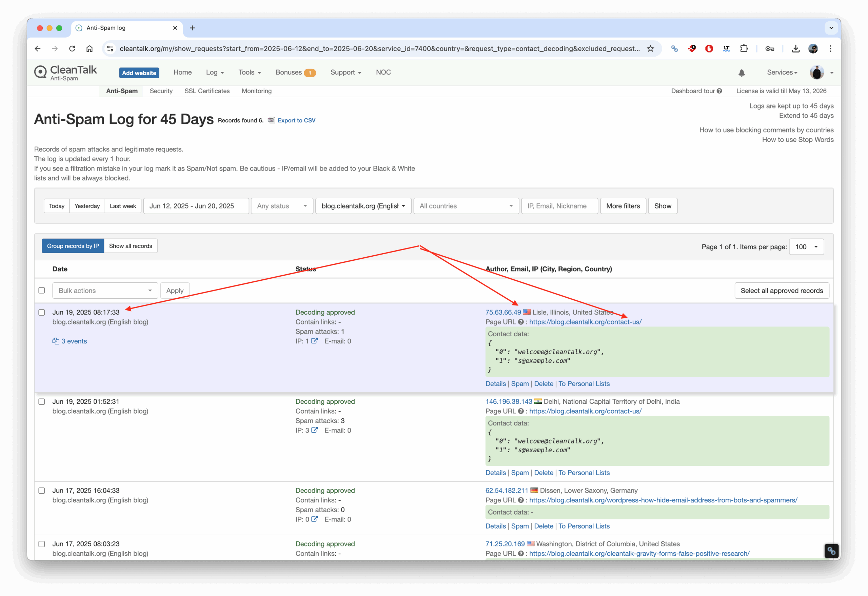Viewport: 868px width, 596px height.
Task: Click floating link widget at page corner
Action: 831,551
